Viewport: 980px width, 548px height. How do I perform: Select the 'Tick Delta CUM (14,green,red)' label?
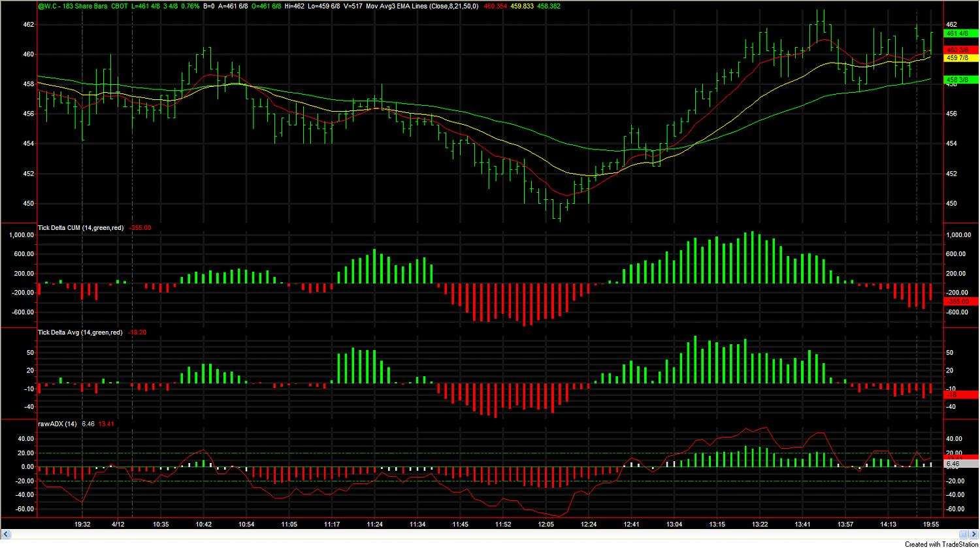pos(81,228)
